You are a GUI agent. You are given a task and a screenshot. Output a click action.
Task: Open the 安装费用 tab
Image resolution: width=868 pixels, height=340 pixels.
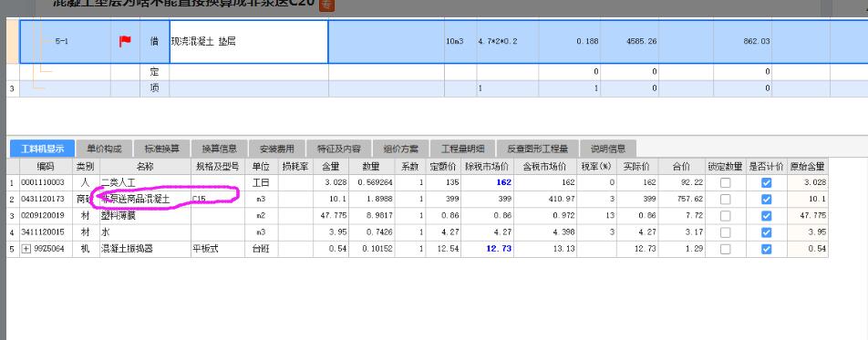click(276, 149)
